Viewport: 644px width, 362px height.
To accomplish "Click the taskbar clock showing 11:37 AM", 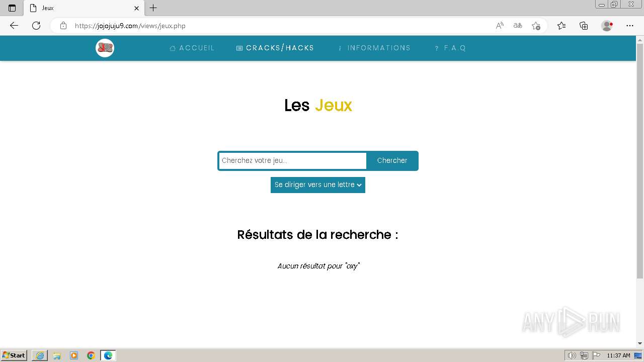I will (618, 355).
